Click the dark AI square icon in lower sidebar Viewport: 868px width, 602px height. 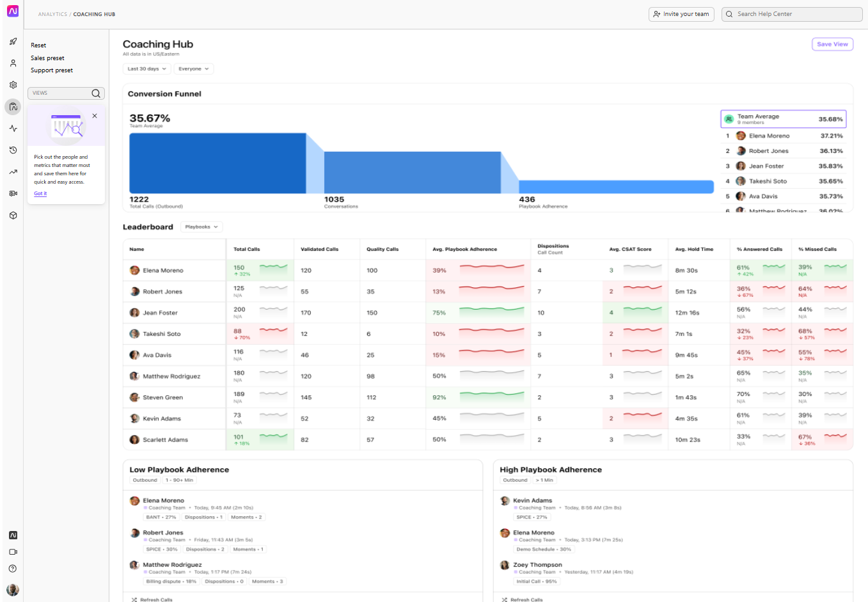(13, 535)
